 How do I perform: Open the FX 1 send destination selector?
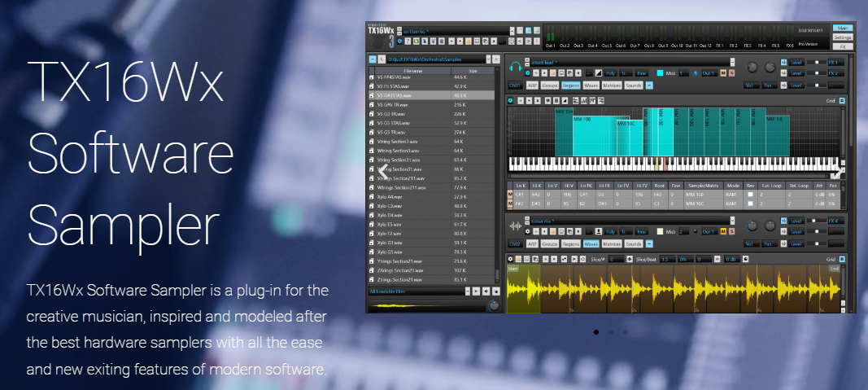836,62
